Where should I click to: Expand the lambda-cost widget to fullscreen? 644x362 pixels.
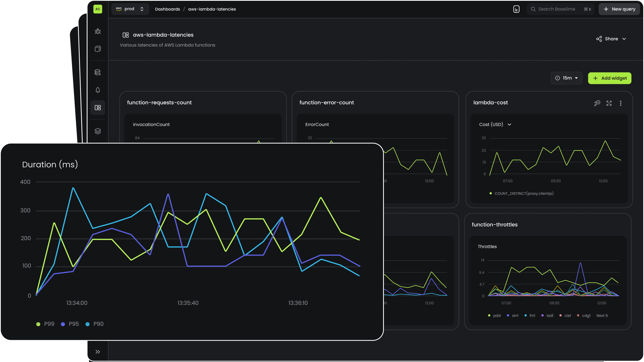coord(609,103)
